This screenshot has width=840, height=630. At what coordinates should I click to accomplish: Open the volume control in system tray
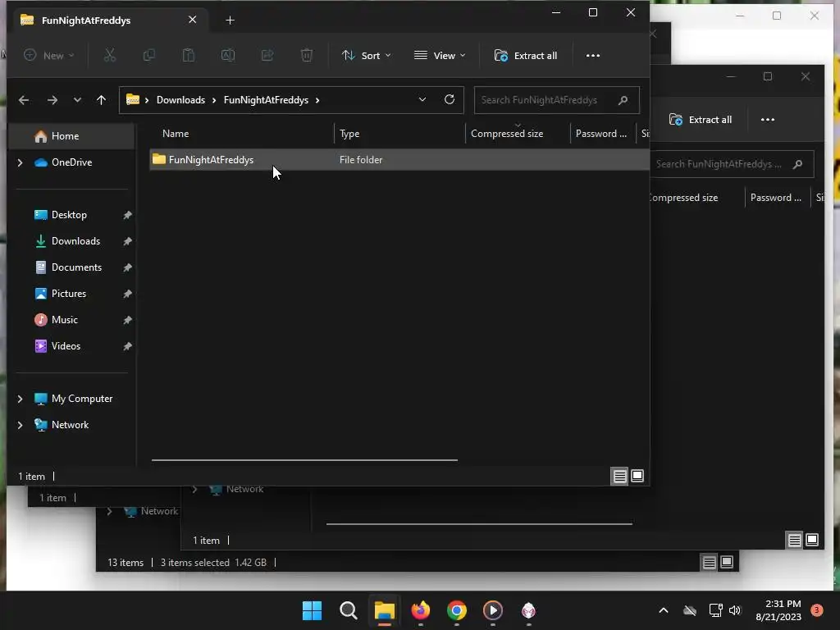pyautogui.click(x=734, y=610)
